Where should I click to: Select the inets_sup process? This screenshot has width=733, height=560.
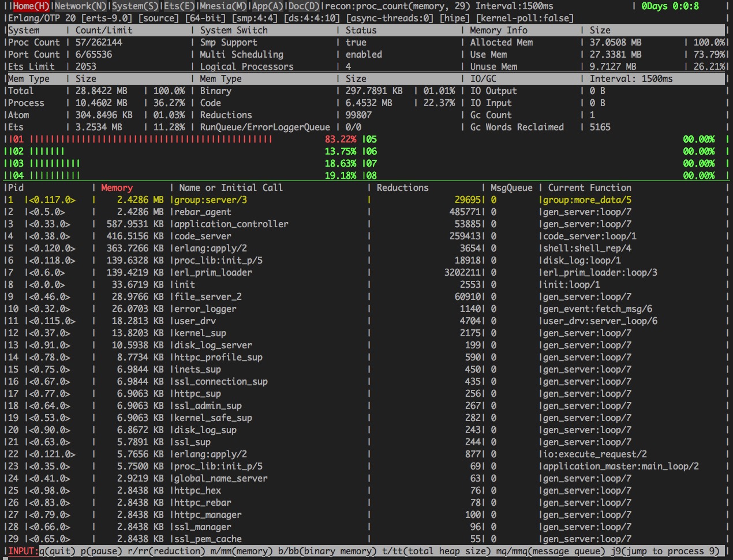point(197,369)
